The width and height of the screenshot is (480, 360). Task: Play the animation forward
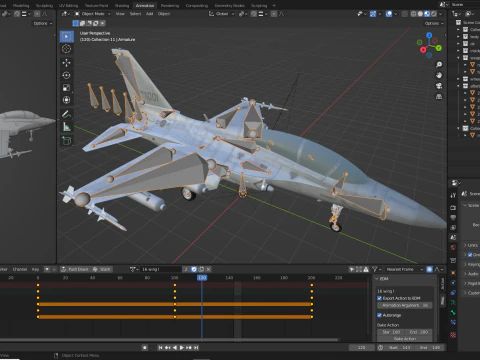182,348
